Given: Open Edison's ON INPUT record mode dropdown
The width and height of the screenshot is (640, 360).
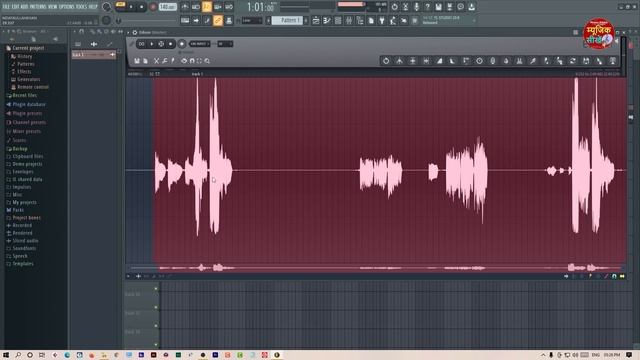Looking at the screenshot, I should 200,44.
